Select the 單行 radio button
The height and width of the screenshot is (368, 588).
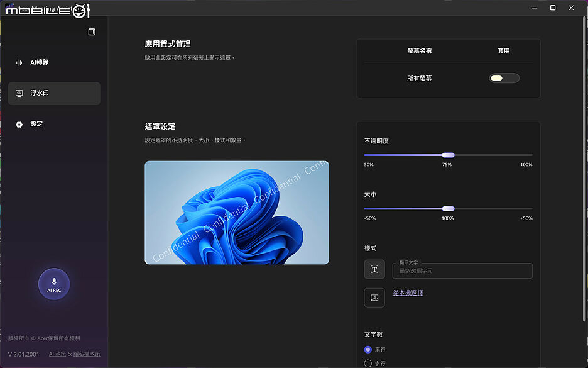(x=368, y=350)
